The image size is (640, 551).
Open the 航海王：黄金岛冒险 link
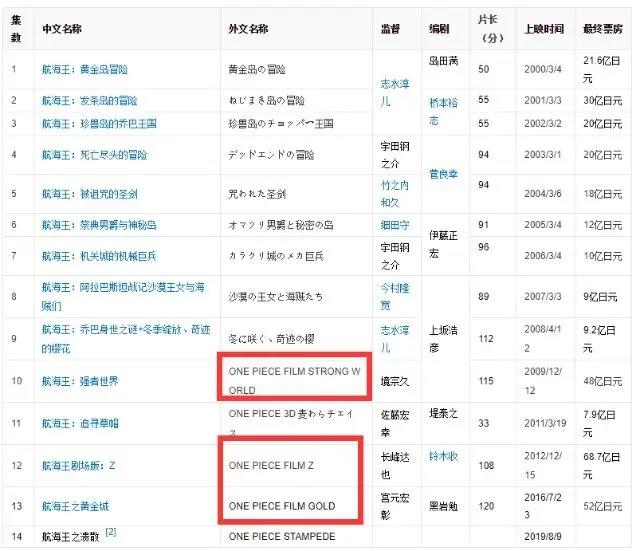(85, 69)
